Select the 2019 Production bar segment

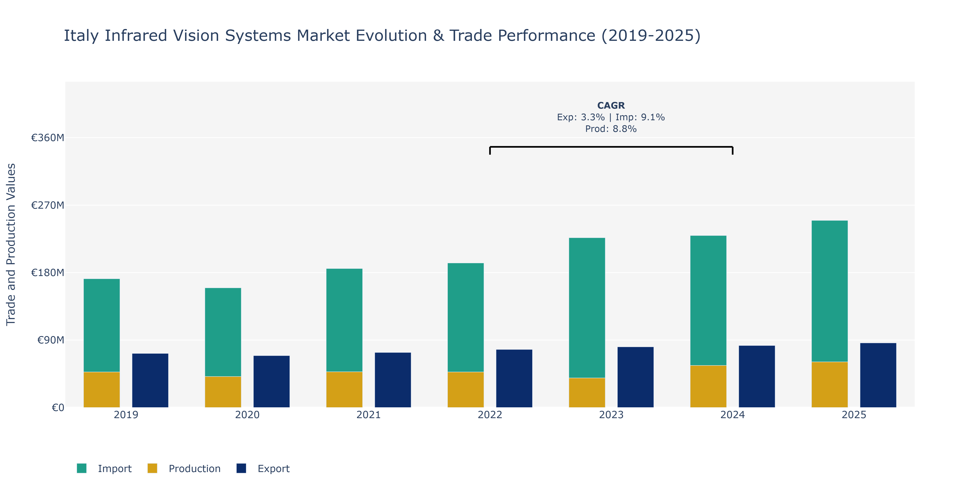coord(102,390)
